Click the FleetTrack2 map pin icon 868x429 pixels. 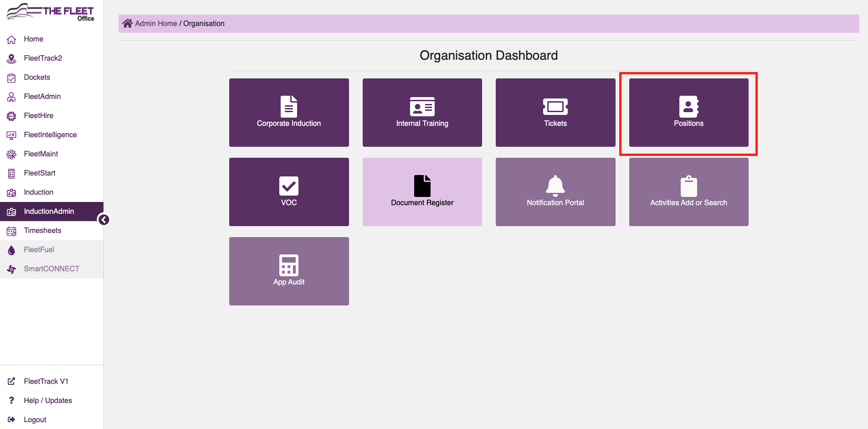(x=11, y=59)
